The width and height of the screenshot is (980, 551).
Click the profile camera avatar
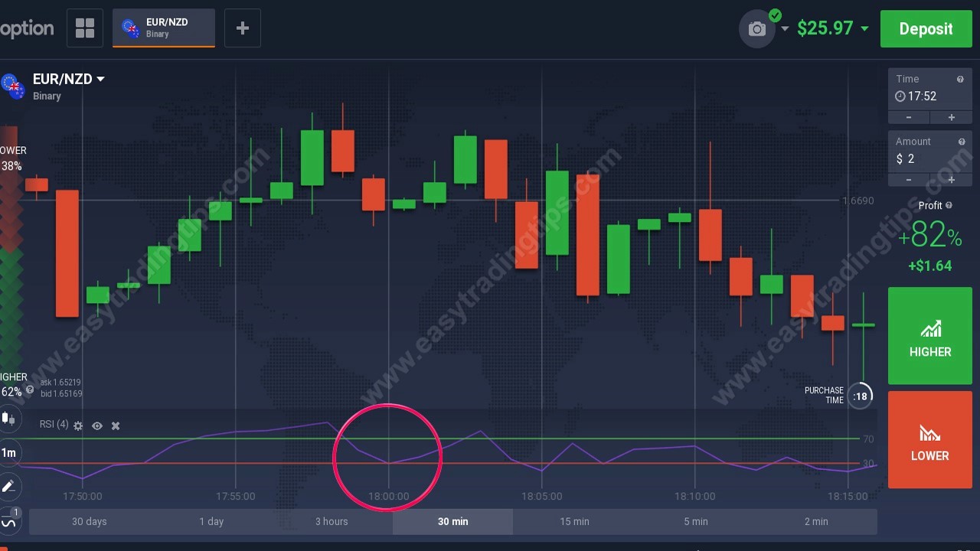(757, 29)
